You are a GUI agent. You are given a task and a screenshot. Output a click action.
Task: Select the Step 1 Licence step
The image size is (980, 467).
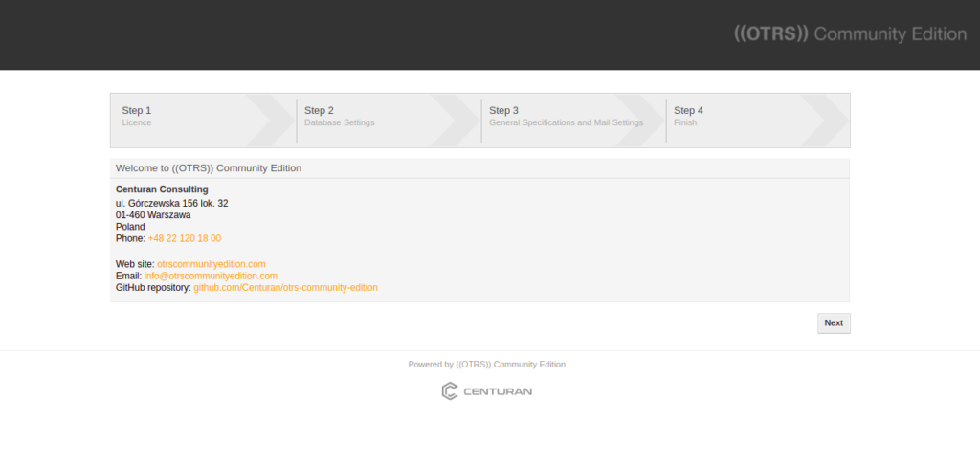pyautogui.click(x=203, y=121)
